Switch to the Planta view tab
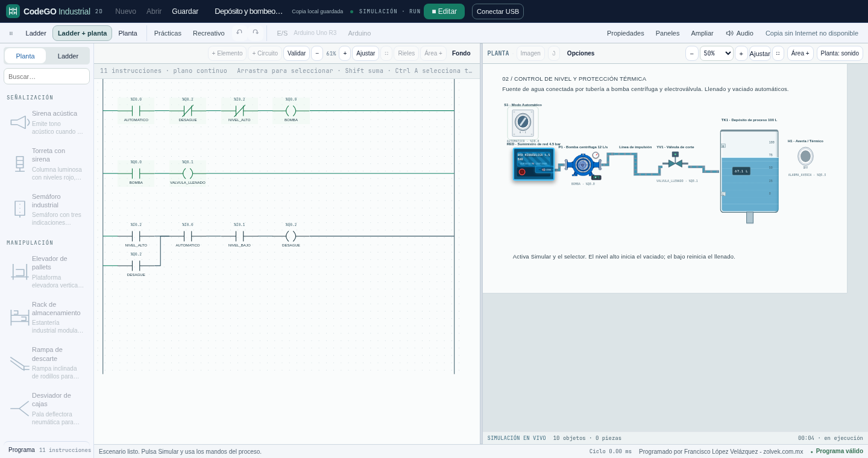Viewport: 868px width, 458px height. tap(128, 33)
